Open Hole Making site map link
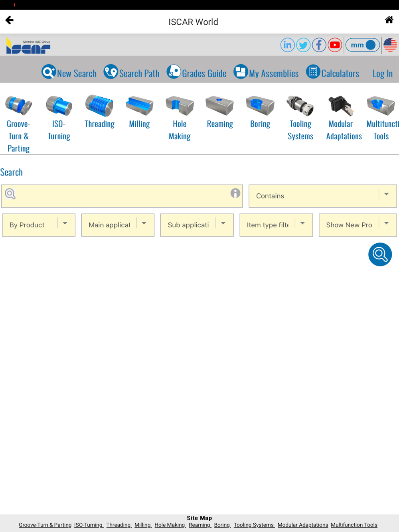This screenshot has height=532, width=399. pos(170,525)
